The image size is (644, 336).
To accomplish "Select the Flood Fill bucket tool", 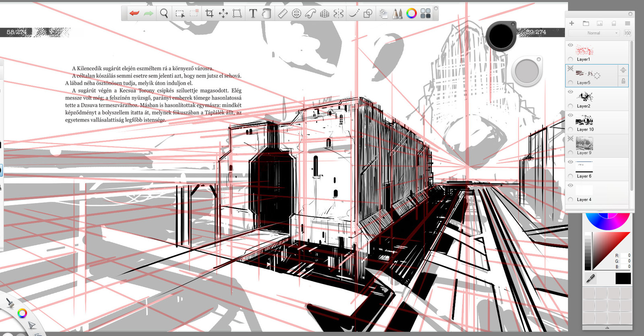I will point(266,13).
